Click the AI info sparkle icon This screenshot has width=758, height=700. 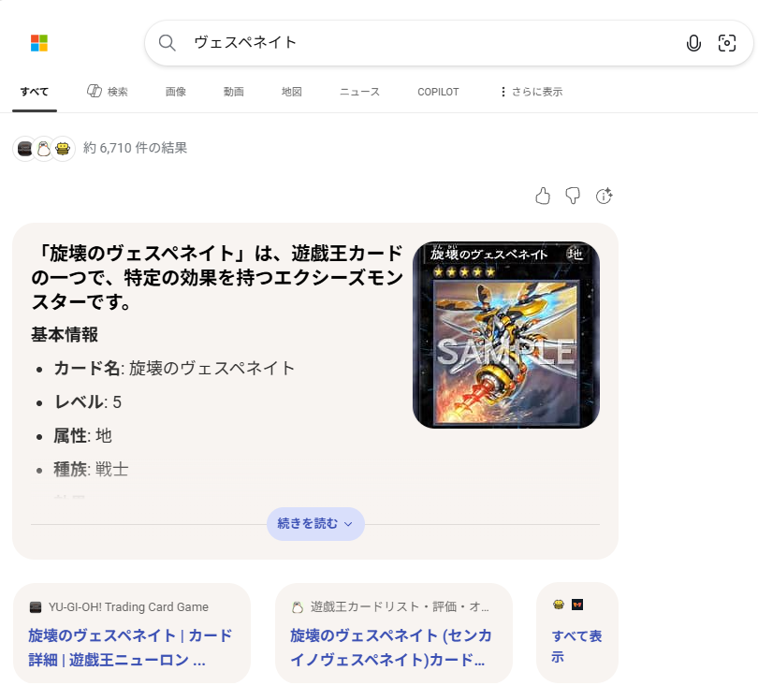pyautogui.click(x=605, y=196)
